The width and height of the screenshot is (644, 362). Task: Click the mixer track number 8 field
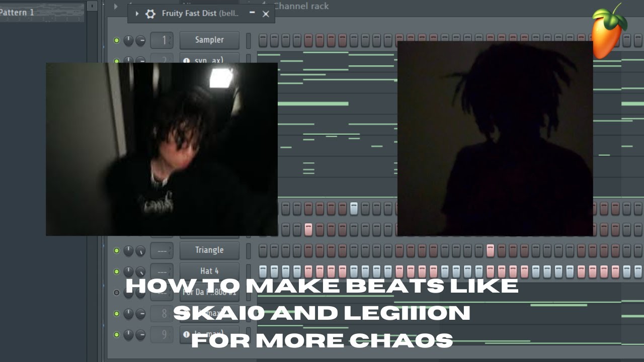pyautogui.click(x=162, y=314)
